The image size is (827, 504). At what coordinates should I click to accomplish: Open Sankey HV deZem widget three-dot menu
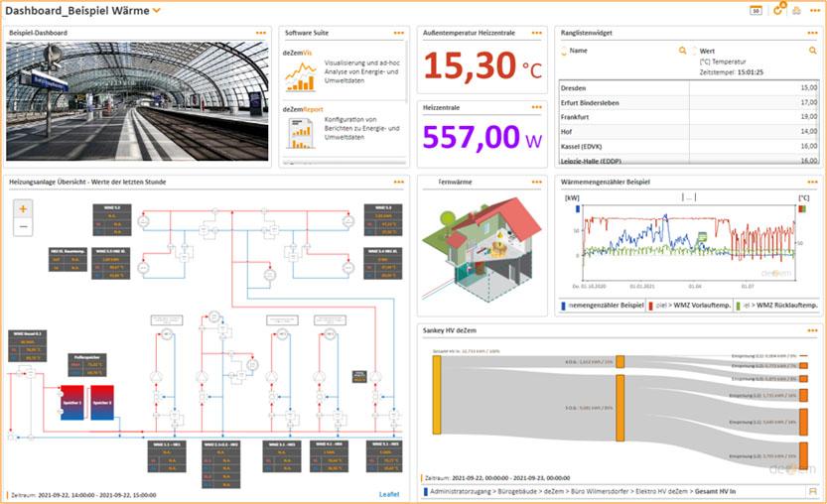[x=812, y=330]
